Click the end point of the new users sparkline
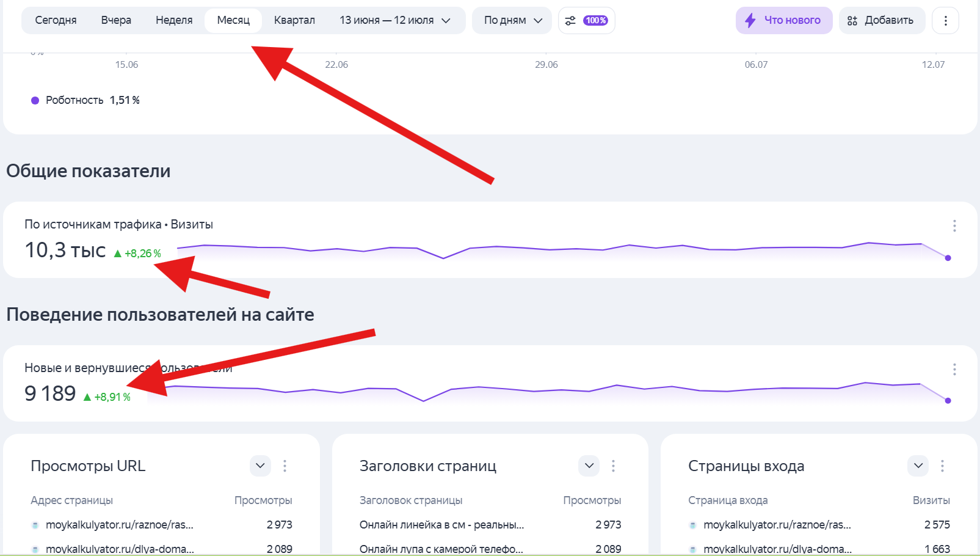 tap(948, 401)
